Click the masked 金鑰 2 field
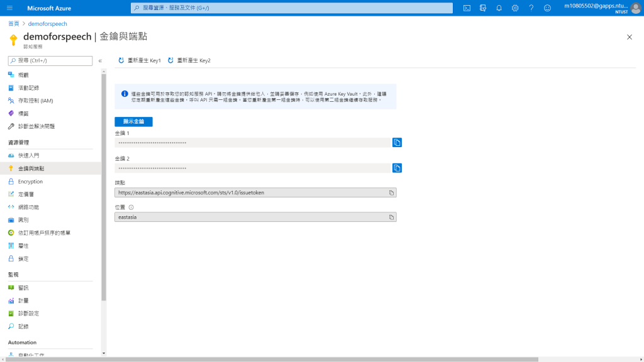The image size is (644, 362). 253,168
